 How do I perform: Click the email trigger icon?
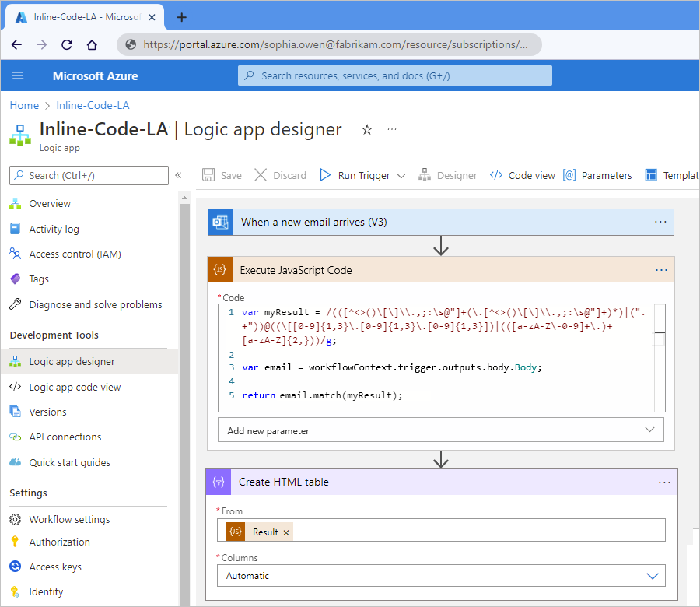click(219, 222)
